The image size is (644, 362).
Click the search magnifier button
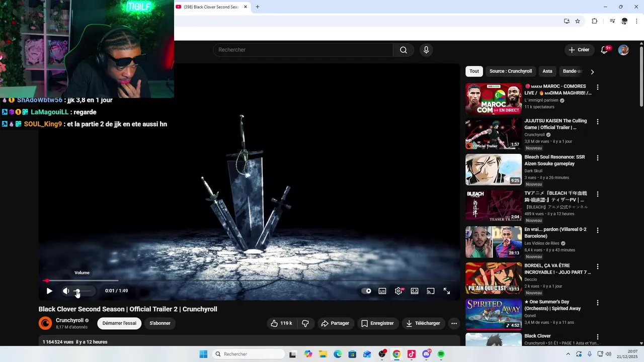click(404, 50)
